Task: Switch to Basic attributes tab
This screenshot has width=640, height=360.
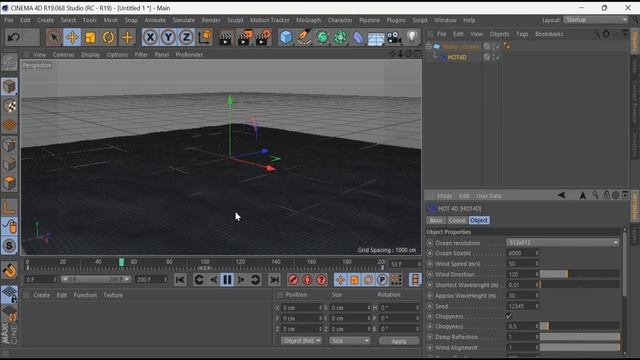Action: [x=436, y=220]
